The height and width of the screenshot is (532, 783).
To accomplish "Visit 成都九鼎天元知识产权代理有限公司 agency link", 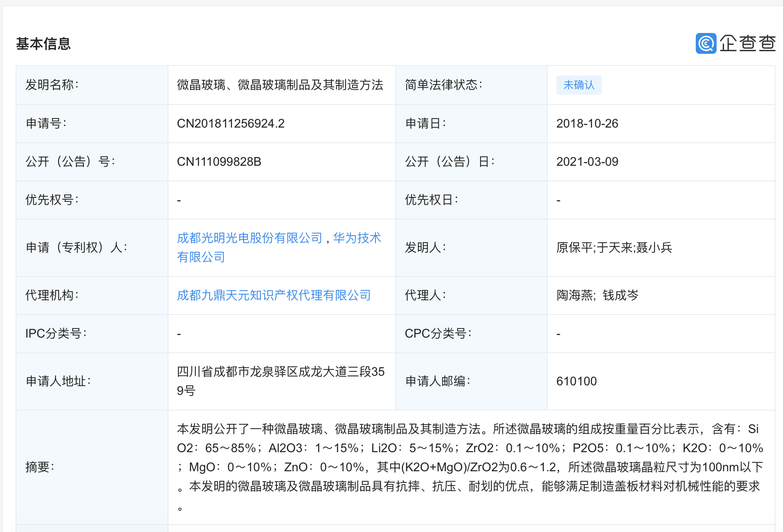I will pos(273,295).
